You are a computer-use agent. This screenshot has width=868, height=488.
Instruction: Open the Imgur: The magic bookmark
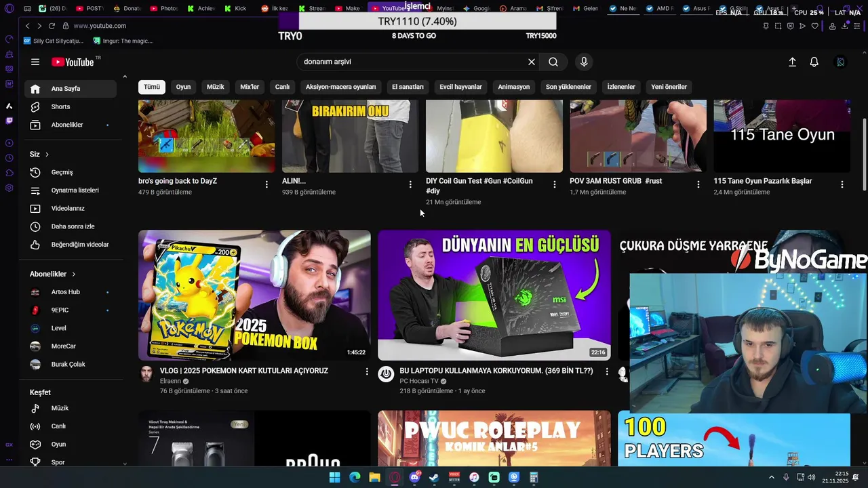123,41
